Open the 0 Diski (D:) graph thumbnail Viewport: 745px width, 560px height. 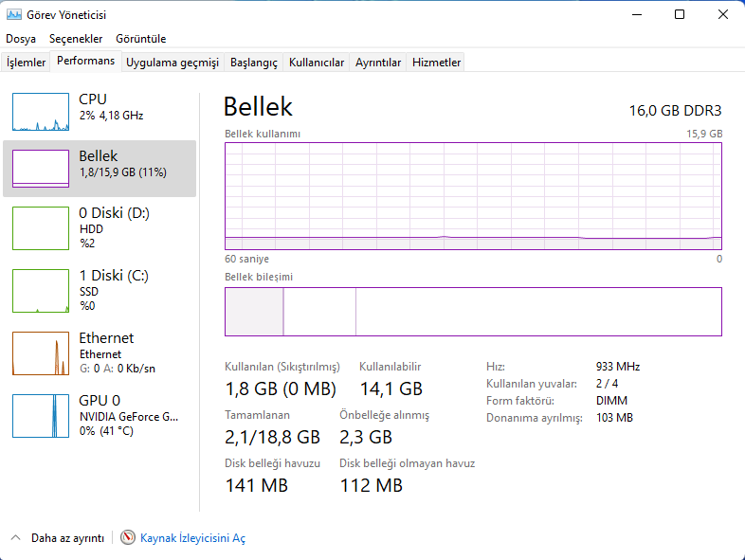41,227
